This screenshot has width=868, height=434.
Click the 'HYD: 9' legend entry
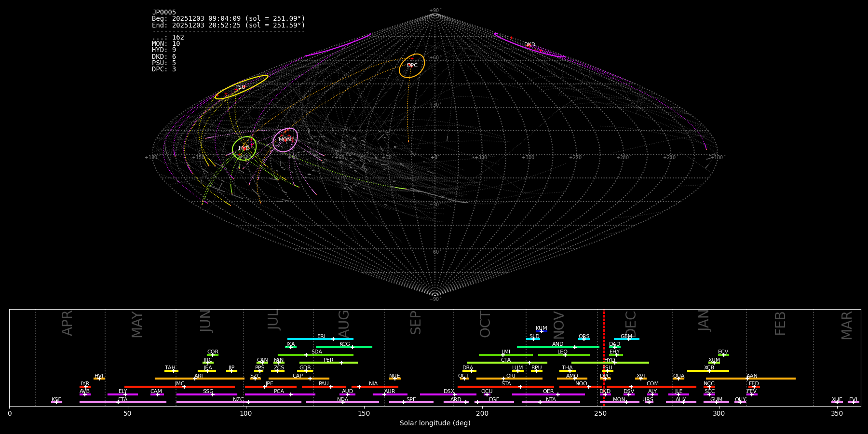point(164,50)
